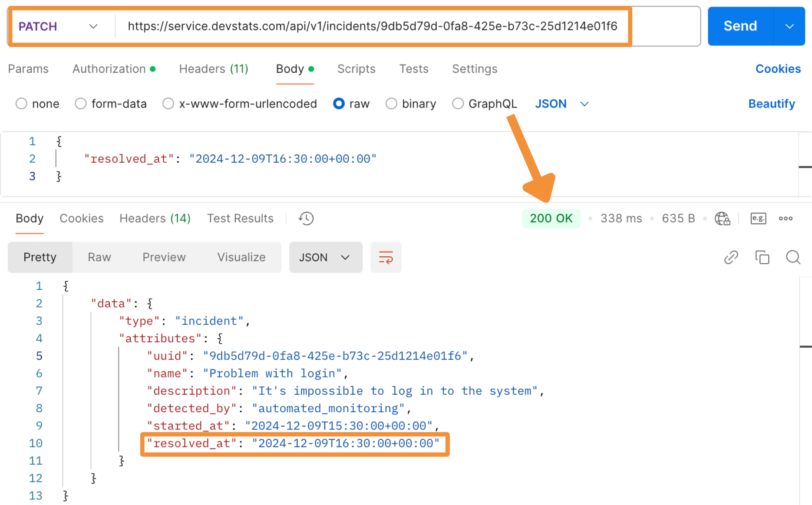Click the 200 OK status badge
Screen dimensions: 812x505
551,218
